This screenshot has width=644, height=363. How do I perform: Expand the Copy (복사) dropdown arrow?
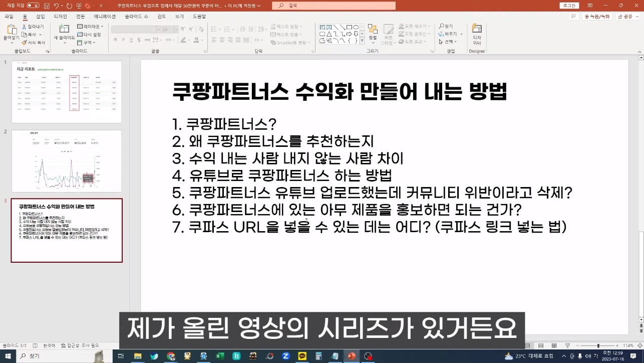coord(41,35)
